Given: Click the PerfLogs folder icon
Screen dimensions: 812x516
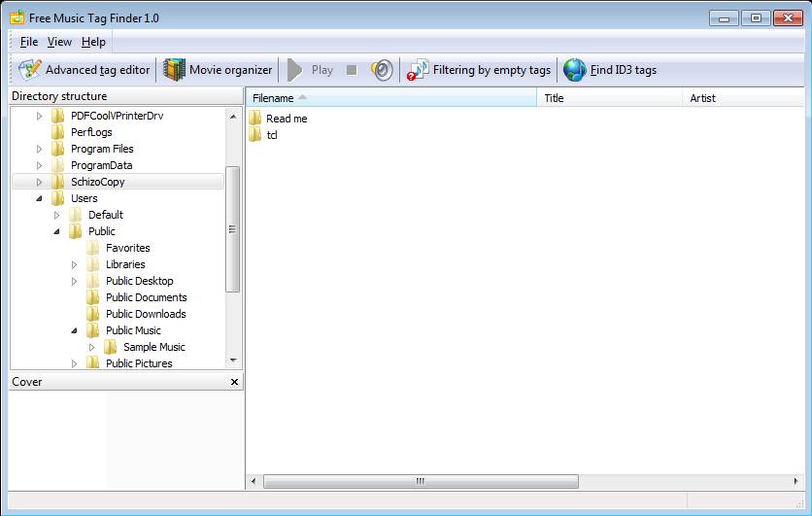Looking at the screenshot, I should pyautogui.click(x=58, y=132).
